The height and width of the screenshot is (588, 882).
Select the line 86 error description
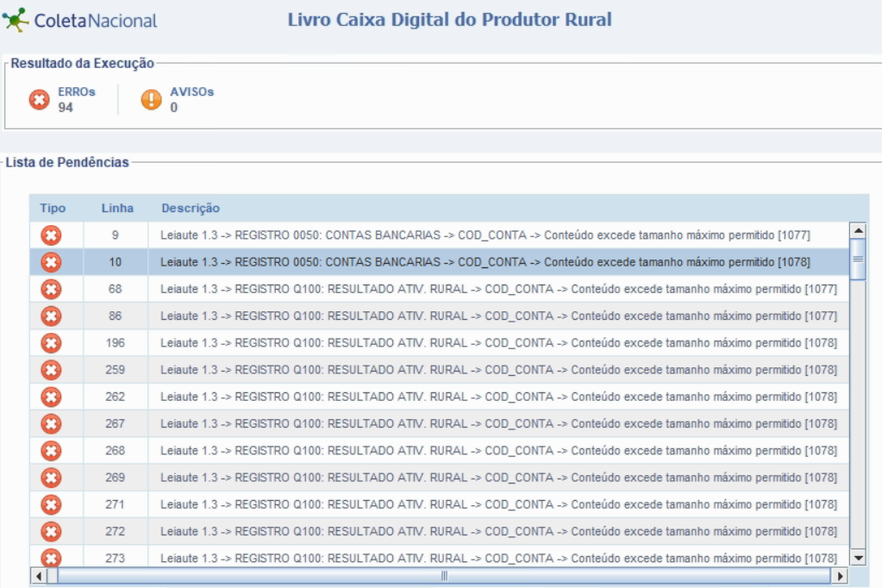tap(498, 316)
